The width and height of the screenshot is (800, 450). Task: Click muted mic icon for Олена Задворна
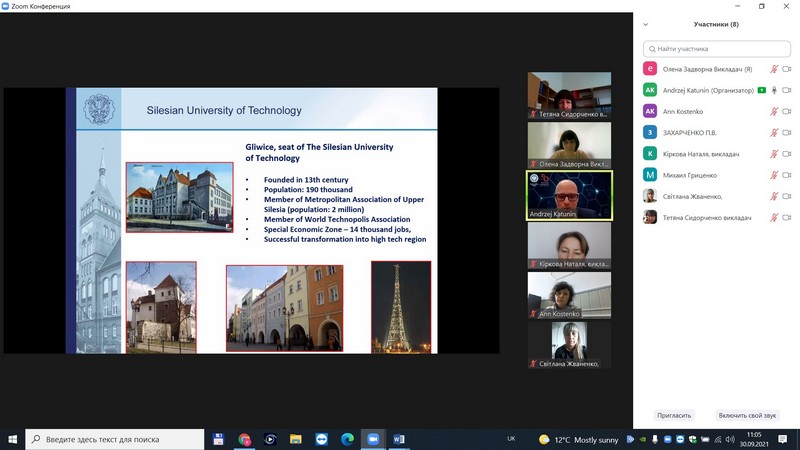tap(774, 69)
